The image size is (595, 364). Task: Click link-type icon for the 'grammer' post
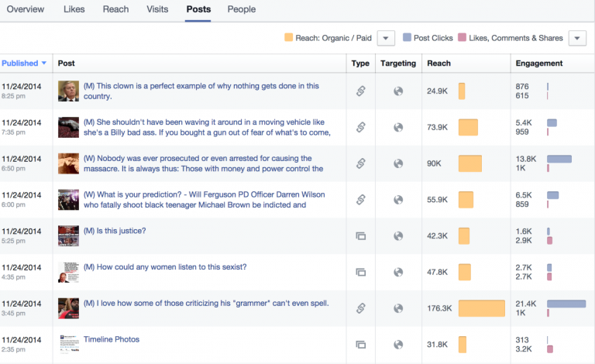point(360,307)
